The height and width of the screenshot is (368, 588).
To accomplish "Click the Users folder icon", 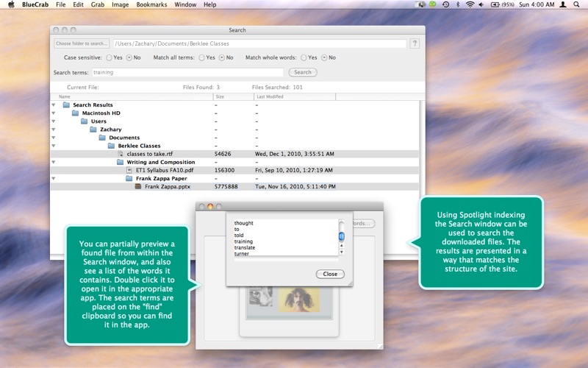I will pos(85,121).
